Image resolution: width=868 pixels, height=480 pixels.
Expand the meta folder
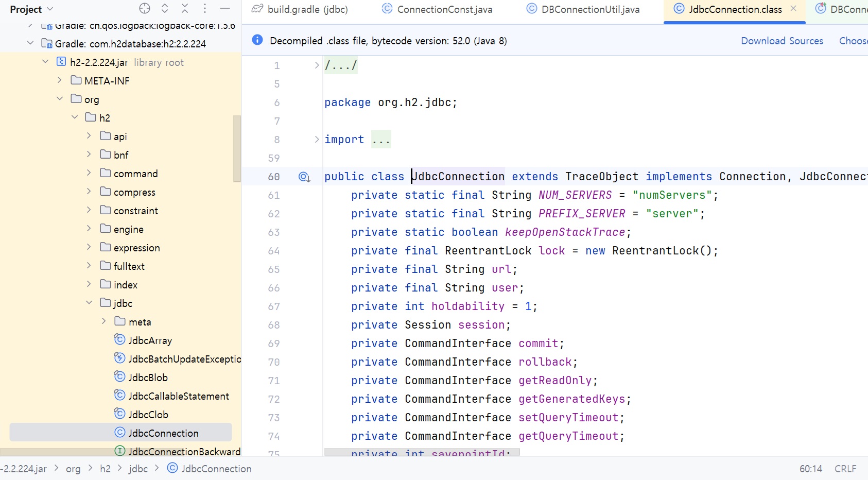click(x=104, y=321)
